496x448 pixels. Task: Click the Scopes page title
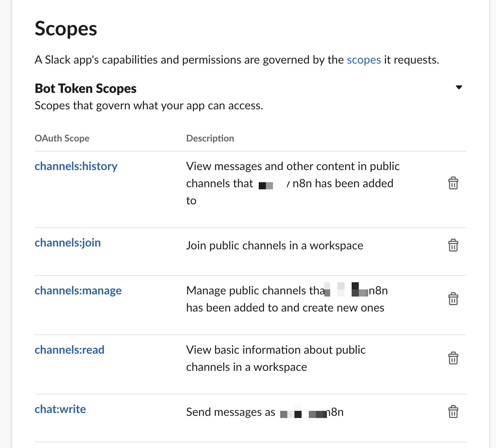point(66,29)
